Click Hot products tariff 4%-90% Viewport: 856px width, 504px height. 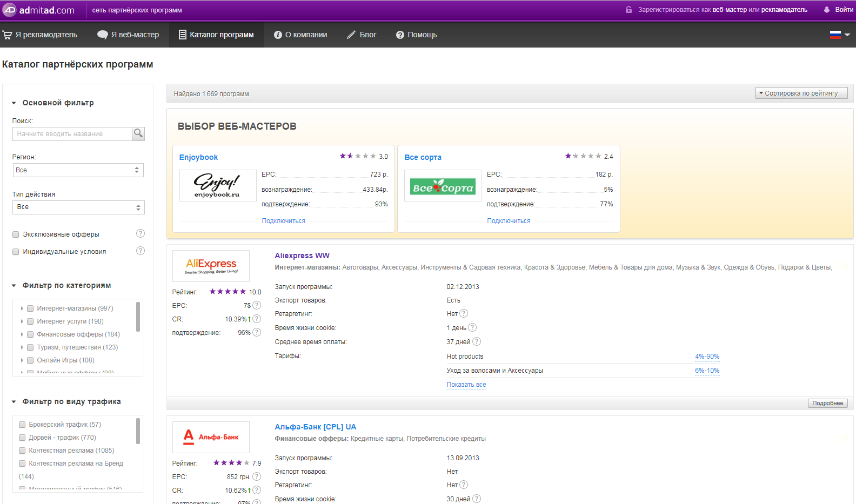click(707, 357)
